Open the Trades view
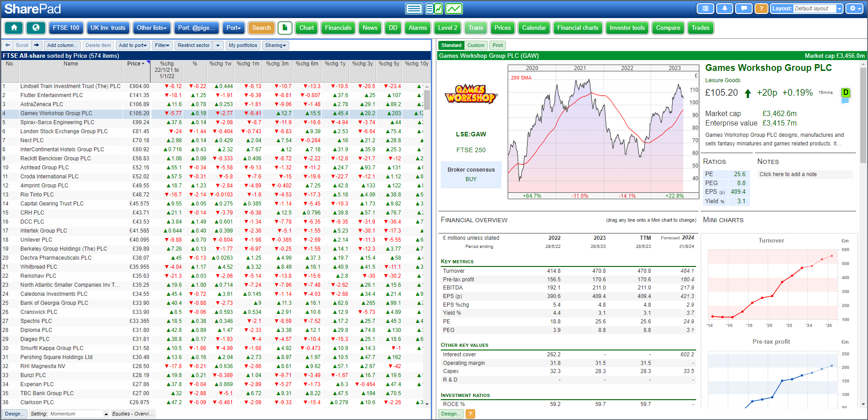 click(x=700, y=28)
